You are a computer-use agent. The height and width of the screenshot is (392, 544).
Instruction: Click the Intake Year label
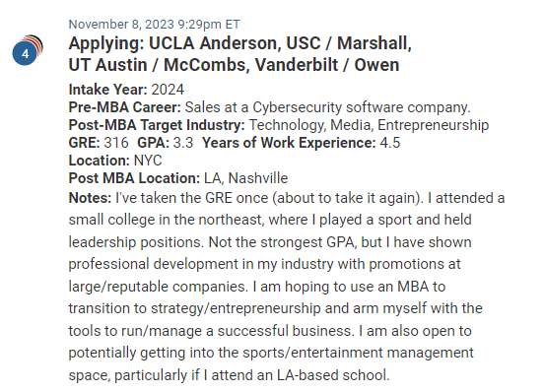coord(107,90)
